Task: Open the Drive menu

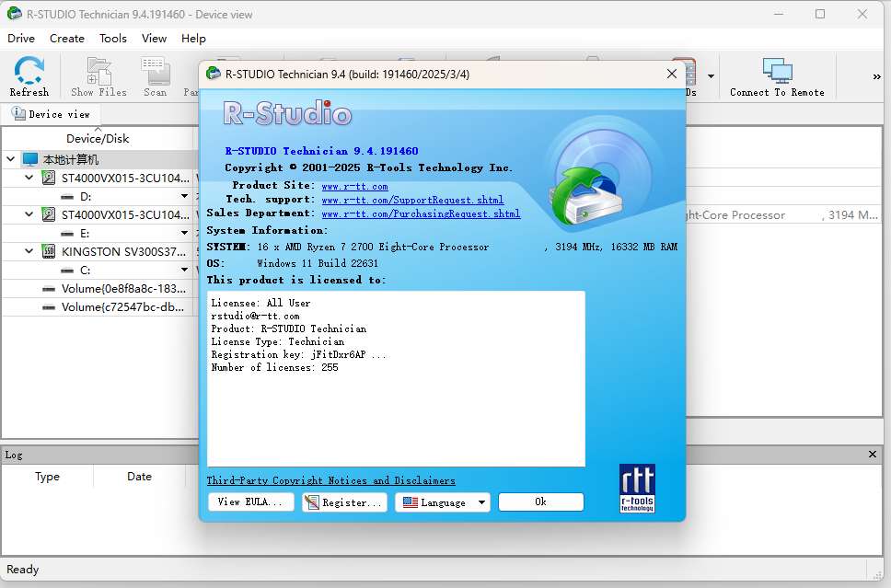Action: (x=21, y=39)
